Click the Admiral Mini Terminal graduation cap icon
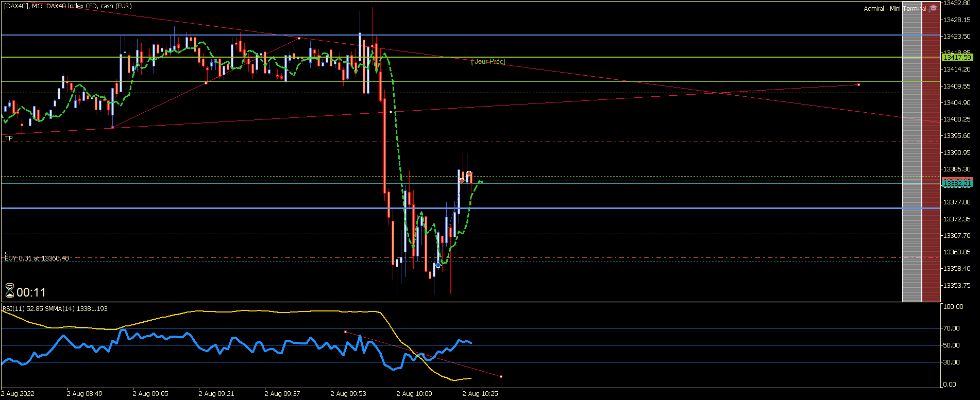This screenshot has height=400, width=980. coord(933,8)
